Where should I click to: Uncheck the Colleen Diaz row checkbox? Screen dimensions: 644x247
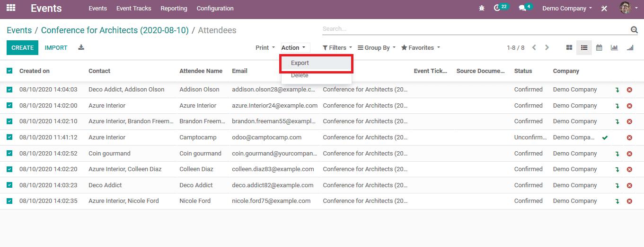pyautogui.click(x=9, y=169)
